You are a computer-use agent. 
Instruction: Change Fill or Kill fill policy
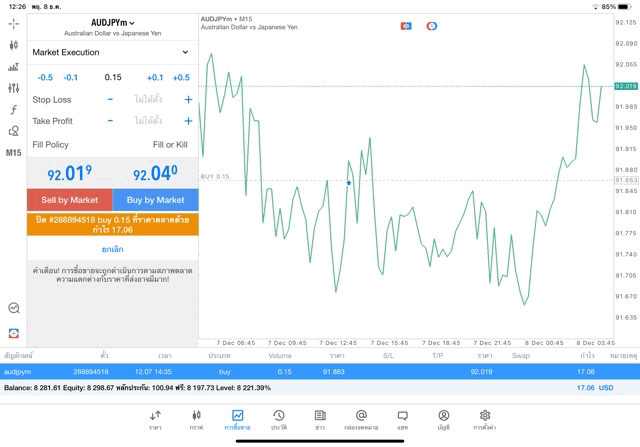pos(170,145)
